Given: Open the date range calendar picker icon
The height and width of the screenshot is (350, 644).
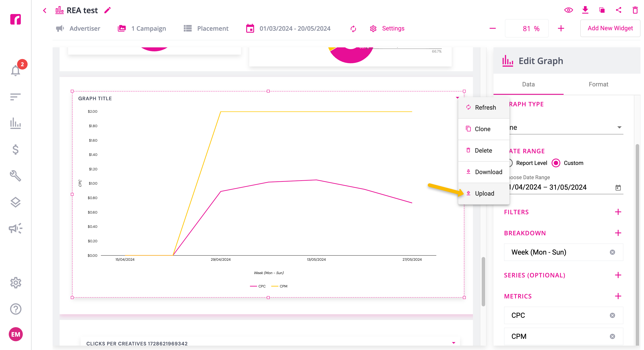Looking at the screenshot, I should click(x=618, y=187).
